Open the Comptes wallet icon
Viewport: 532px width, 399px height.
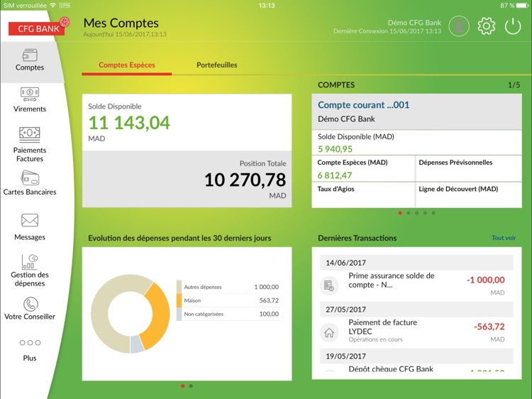click(x=30, y=55)
